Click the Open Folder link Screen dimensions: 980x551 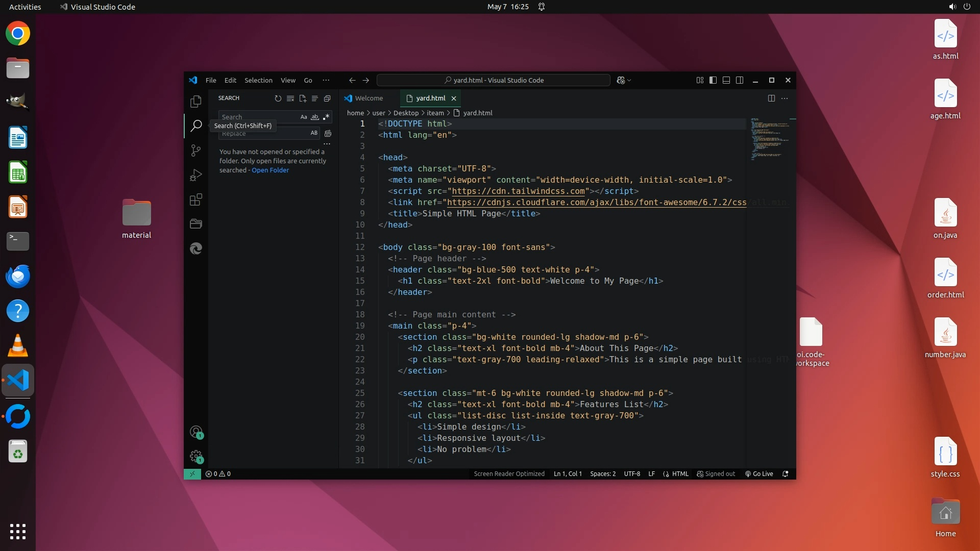270,170
